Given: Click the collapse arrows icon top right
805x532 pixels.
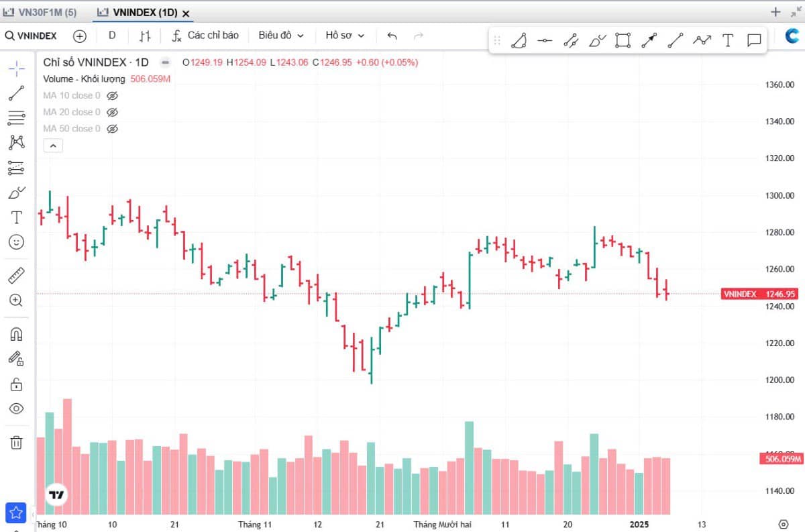Looking at the screenshot, I should pos(796,11).
